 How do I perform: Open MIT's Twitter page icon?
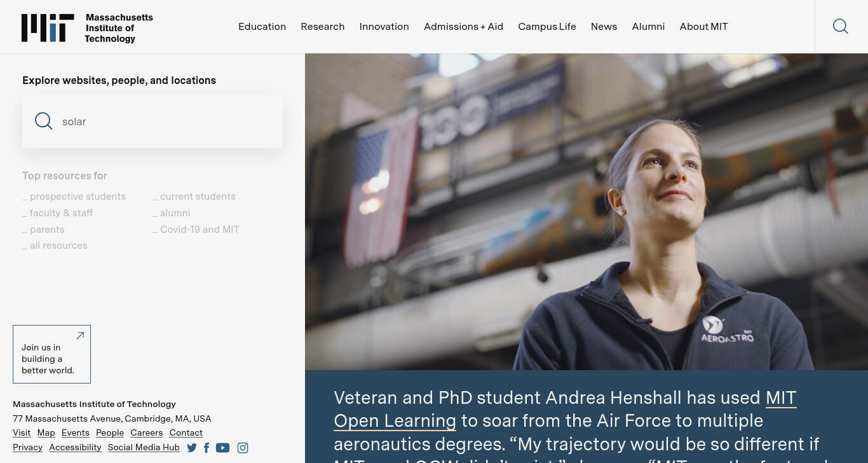192,448
